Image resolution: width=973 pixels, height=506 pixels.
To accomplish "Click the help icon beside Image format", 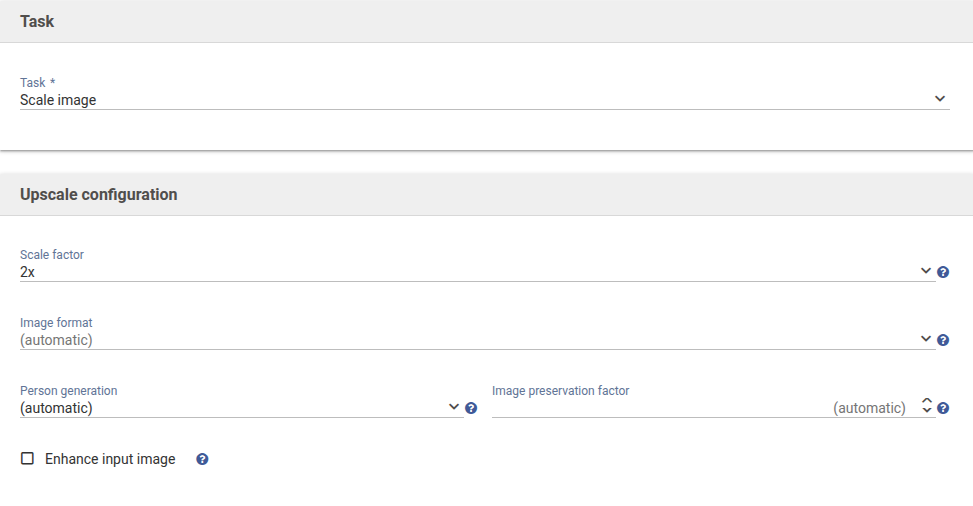I will tap(943, 340).
